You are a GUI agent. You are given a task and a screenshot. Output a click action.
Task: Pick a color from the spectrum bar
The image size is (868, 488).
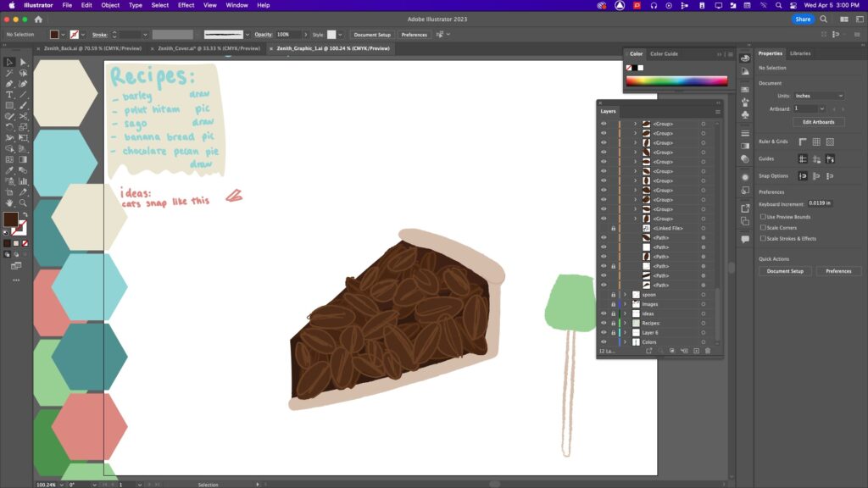click(676, 80)
